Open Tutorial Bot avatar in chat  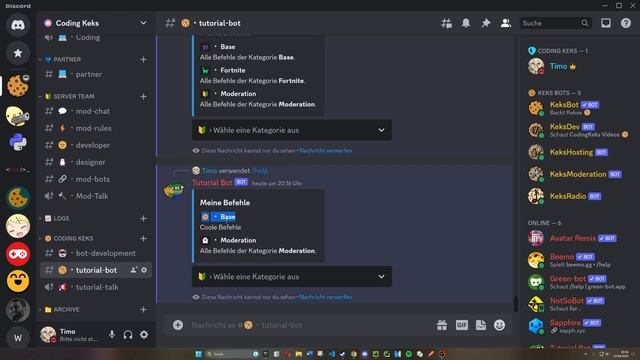[174, 190]
